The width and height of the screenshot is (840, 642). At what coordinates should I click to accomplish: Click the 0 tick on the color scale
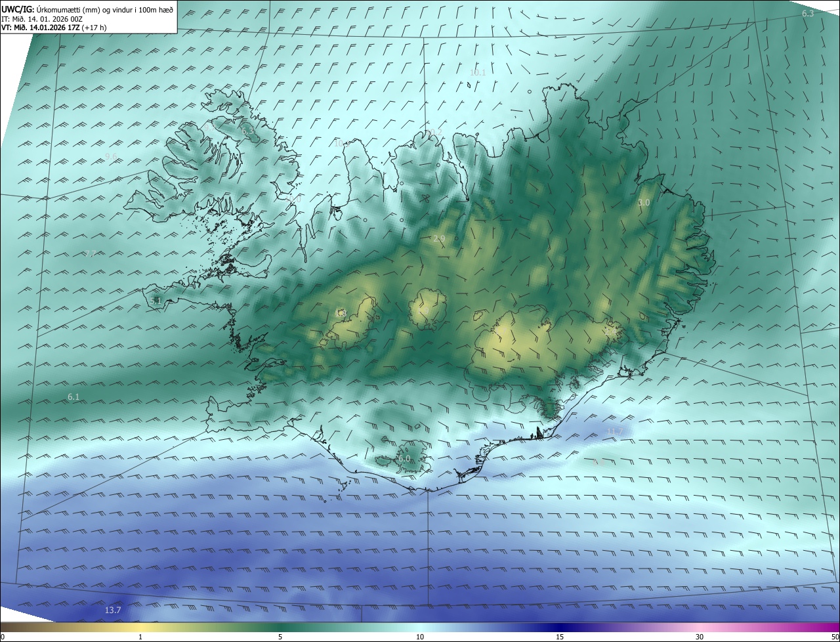tap(2, 637)
